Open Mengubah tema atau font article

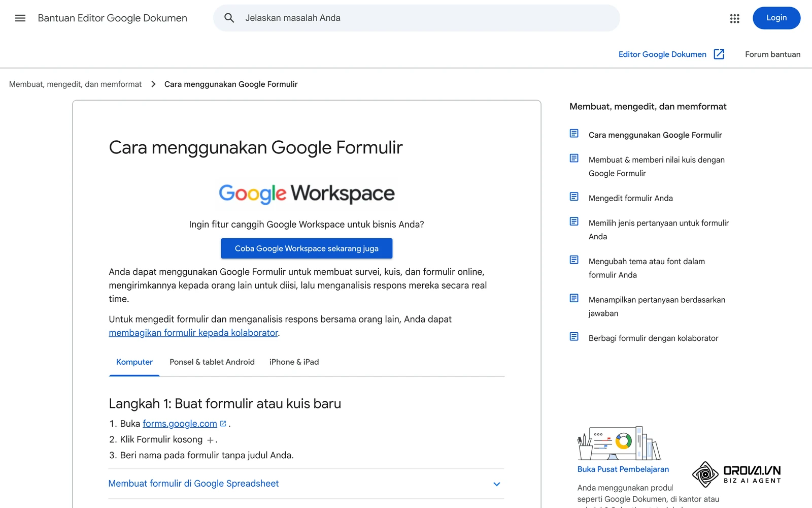pyautogui.click(x=647, y=268)
